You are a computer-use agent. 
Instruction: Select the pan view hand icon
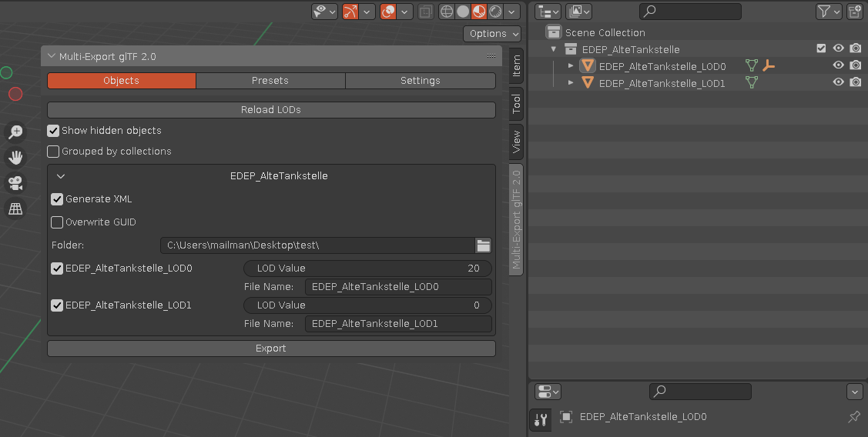15,158
